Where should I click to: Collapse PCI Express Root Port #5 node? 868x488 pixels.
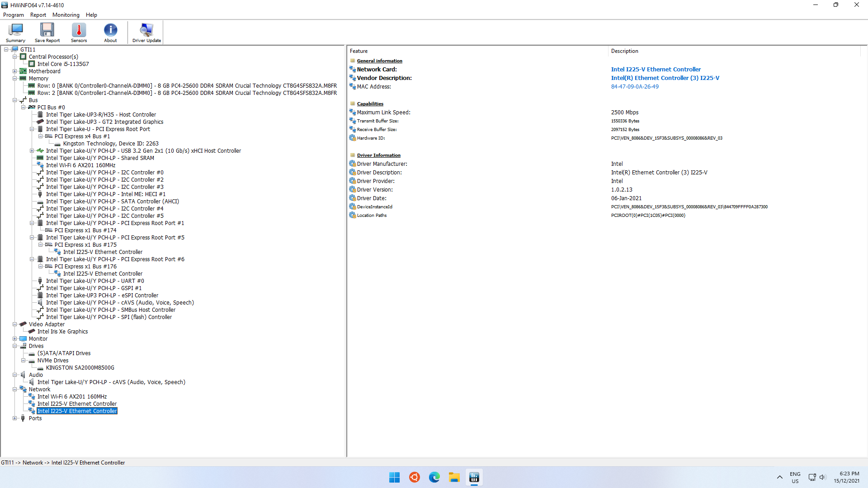pos(32,238)
